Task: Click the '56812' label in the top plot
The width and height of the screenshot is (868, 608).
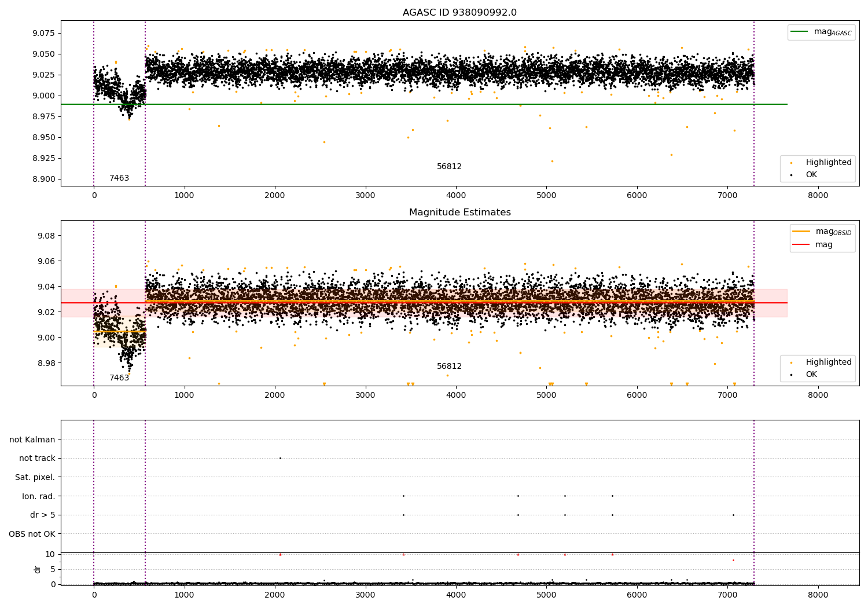Action: click(x=449, y=167)
